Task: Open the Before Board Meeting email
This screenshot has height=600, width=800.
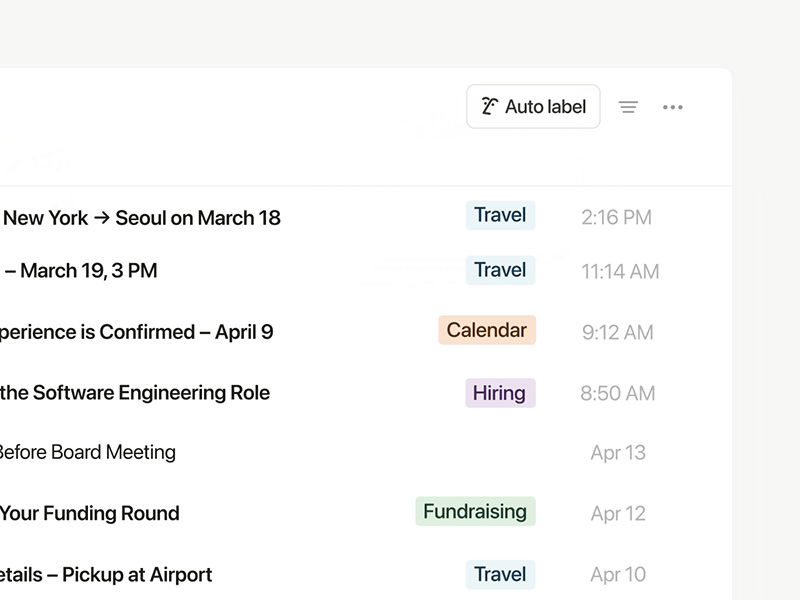Action: 87,453
